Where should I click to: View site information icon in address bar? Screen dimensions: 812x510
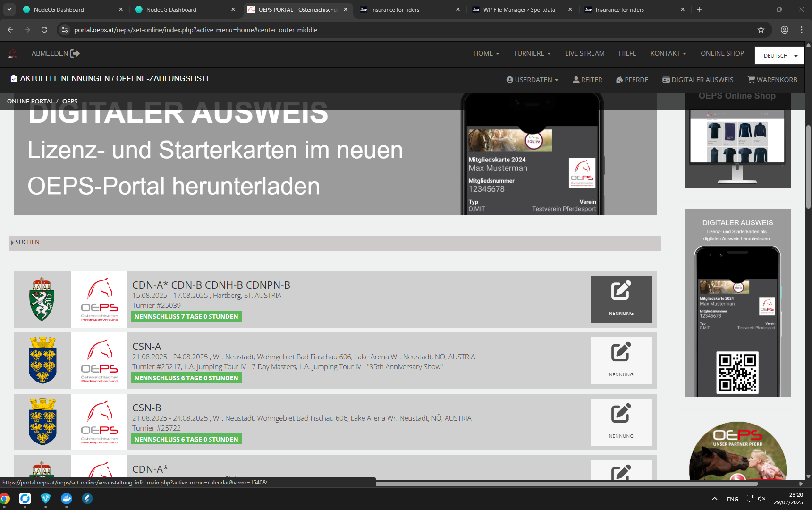[65, 30]
